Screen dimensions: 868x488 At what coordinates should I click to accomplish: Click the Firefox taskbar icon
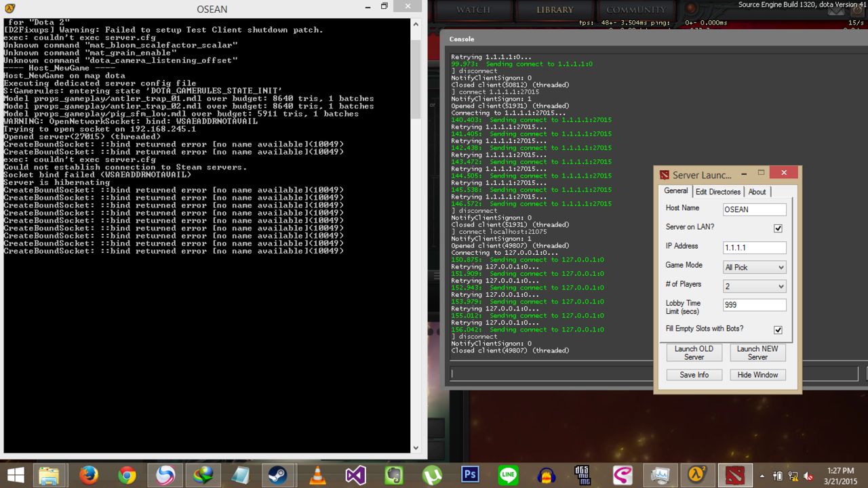pos(88,475)
